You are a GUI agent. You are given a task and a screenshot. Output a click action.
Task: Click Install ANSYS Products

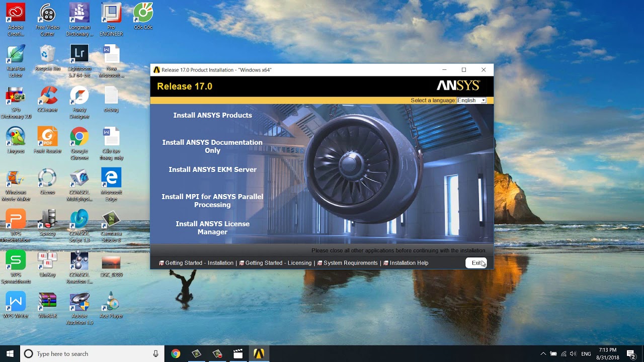(x=212, y=115)
